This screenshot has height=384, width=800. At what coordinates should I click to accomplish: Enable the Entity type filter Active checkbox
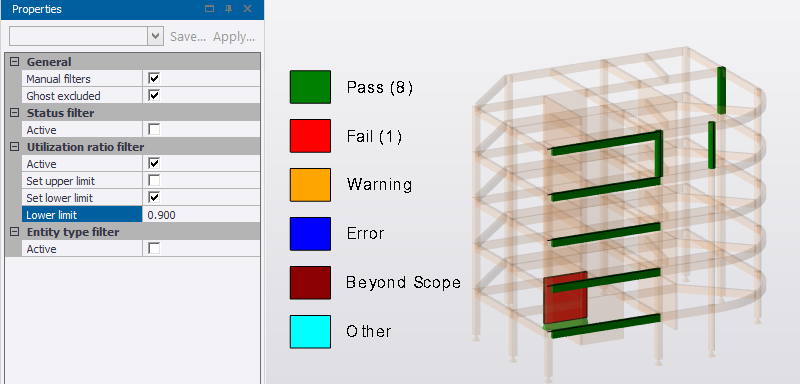click(154, 249)
